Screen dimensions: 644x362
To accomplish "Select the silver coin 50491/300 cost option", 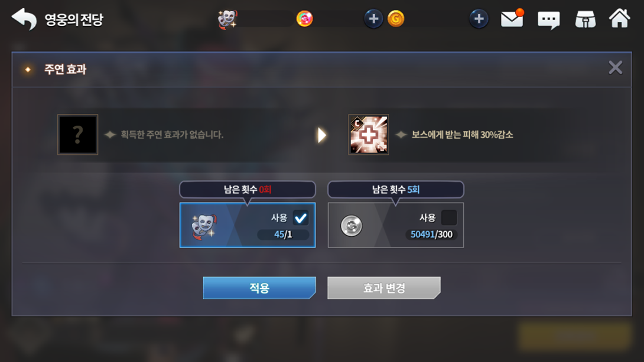I will (x=395, y=225).
